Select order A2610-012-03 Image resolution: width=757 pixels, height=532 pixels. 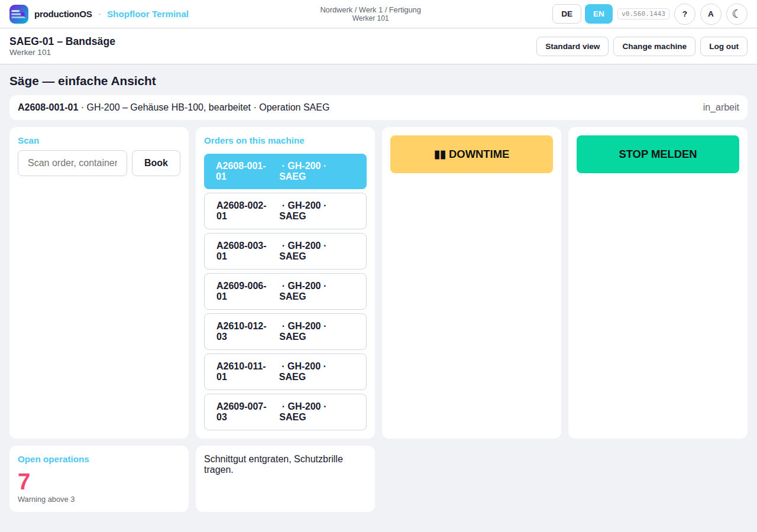click(x=285, y=332)
